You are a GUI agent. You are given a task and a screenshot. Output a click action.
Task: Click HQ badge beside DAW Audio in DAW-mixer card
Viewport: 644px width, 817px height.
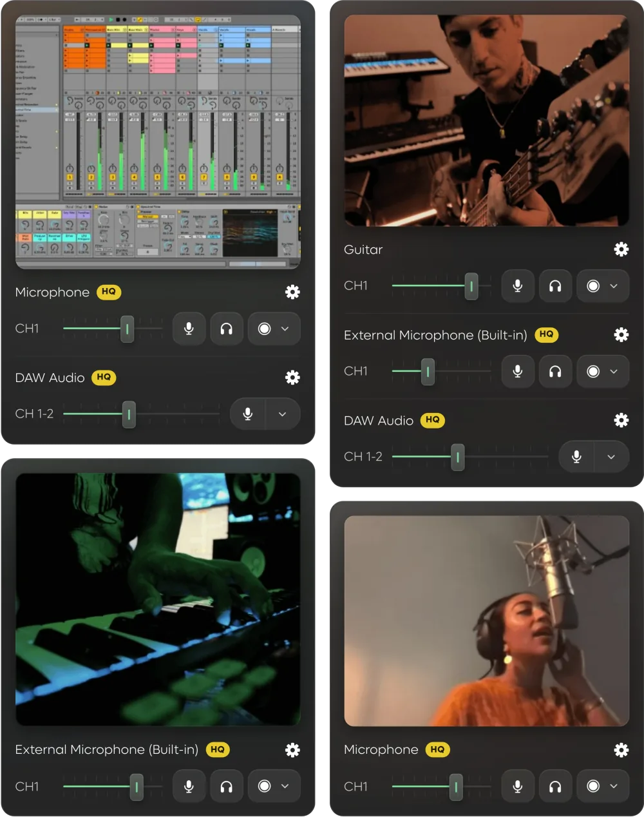[104, 378]
